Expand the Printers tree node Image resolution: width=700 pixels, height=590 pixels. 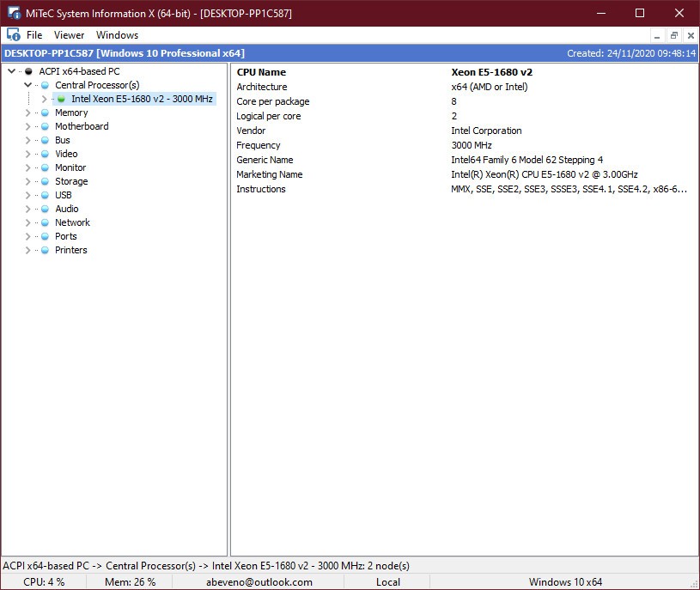27,250
